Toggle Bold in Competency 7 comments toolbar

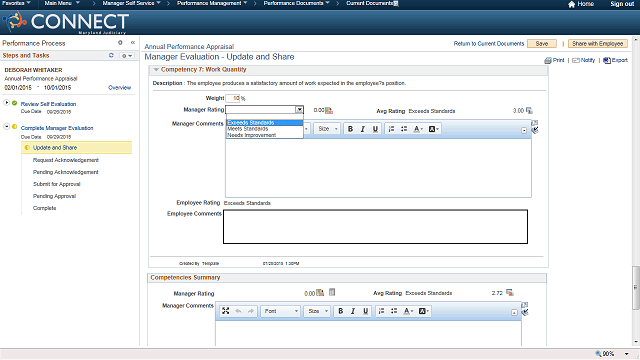pyautogui.click(x=350, y=129)
